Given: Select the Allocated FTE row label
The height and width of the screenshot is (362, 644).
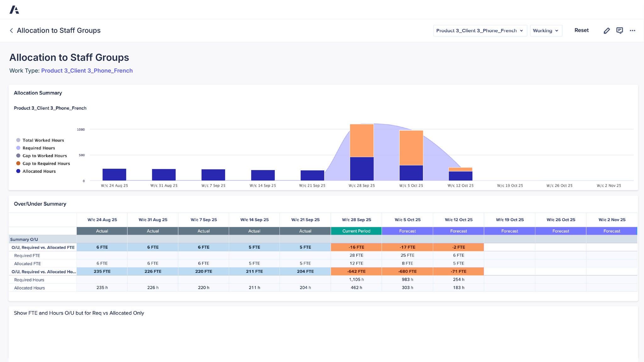Looking at the screenshot, I should [42, 264].
